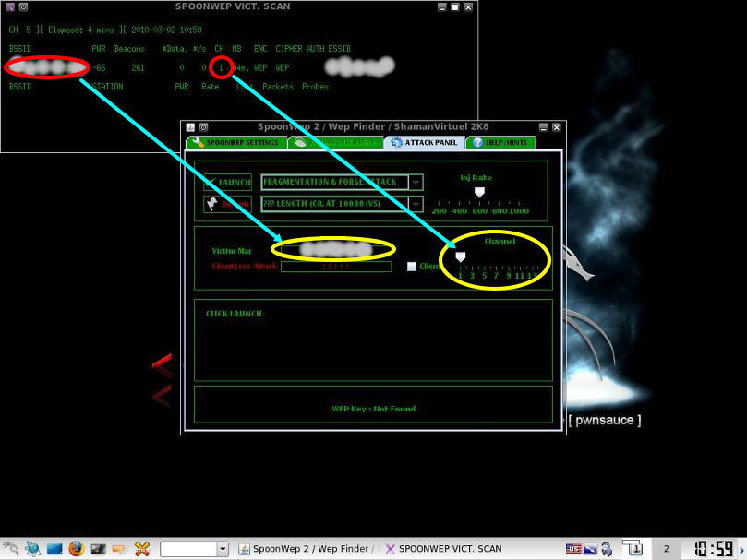747x560 pixels.
Task: Click the orange network card icon in the taskbar
Action: 120,549
